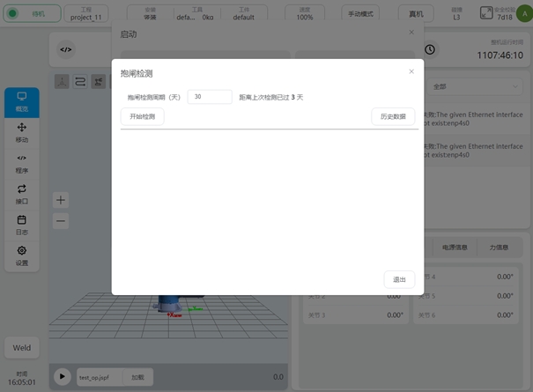Open the 概览 overview sidebar icon
This screenshot has width=533, height=392.
(x=22, y=101)
